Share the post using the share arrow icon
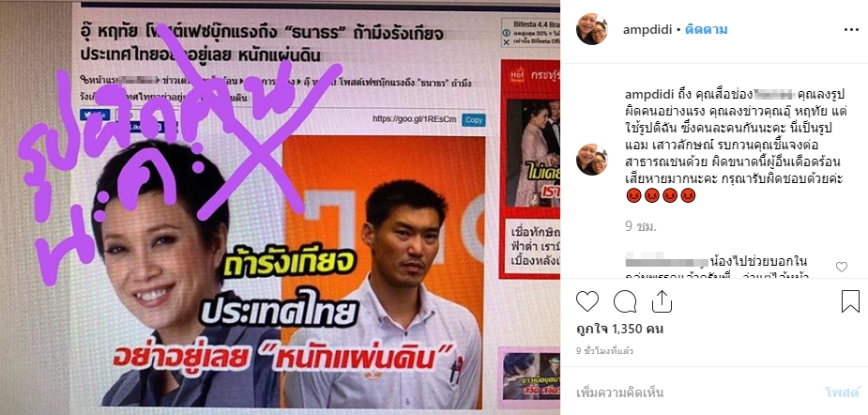Image resolution: width=868 pixels, height=415 pixels. click(662, 302)
